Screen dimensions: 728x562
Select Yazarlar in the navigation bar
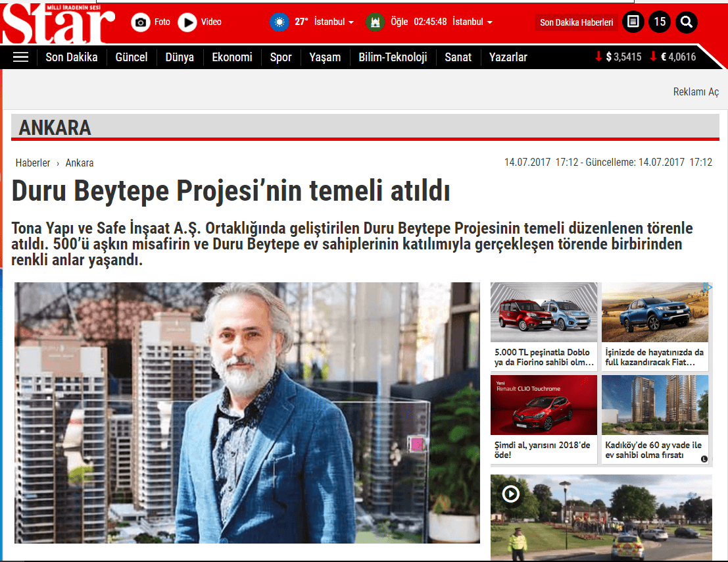[x=508, y=57]
